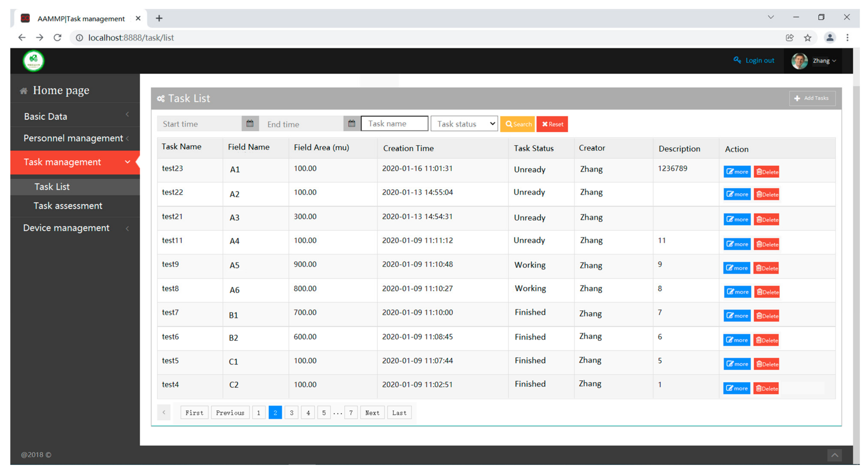Image resolution: width=868 pixels, height=473 pixels.
Task: Reload the page with refresh icon
Action: 58,38
